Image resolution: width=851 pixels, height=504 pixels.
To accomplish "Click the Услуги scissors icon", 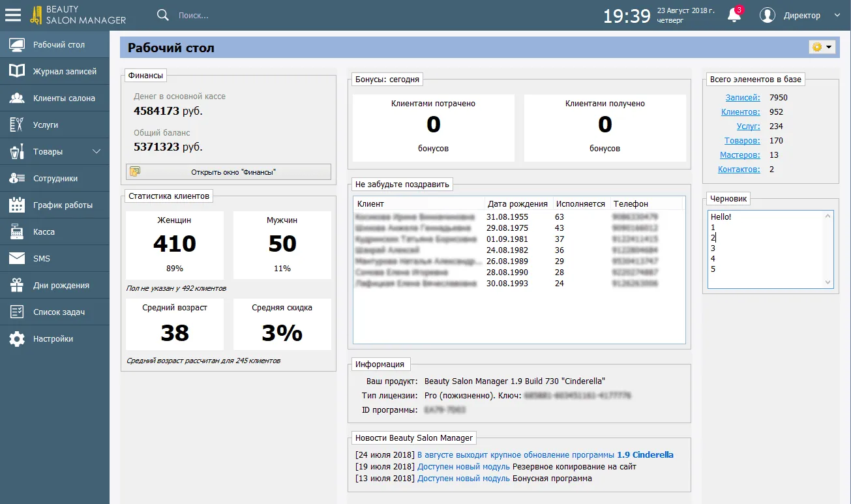I will tap(17, 125).
